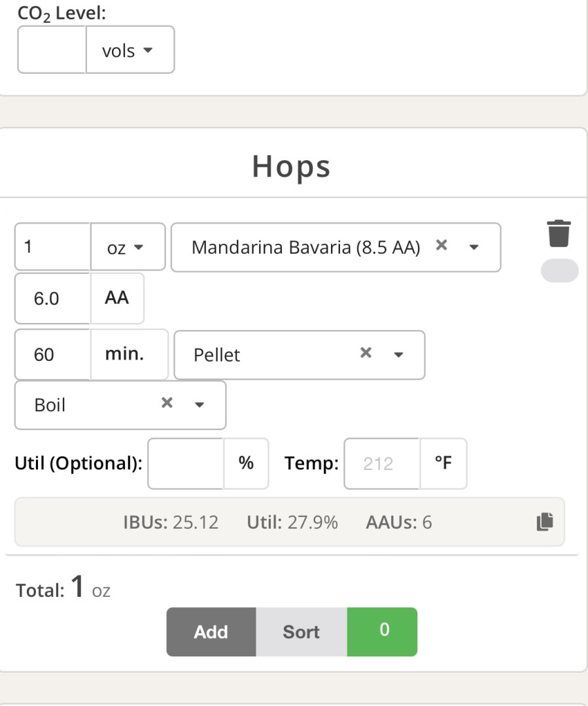Screen dimensions: 588x706
Task: Toggle the gray switch under trash icon
Action: [x=559, y=271]
